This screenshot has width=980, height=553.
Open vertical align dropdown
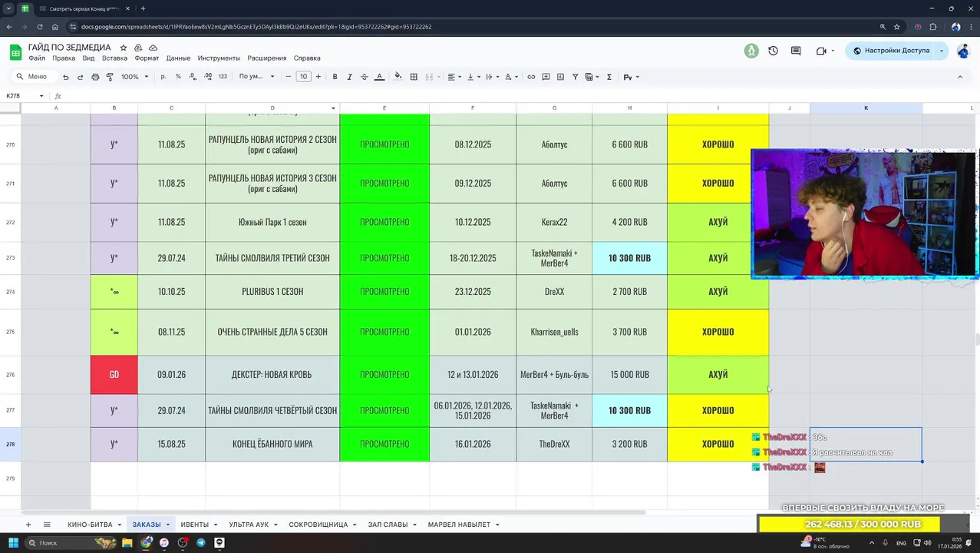pos(473,77)
